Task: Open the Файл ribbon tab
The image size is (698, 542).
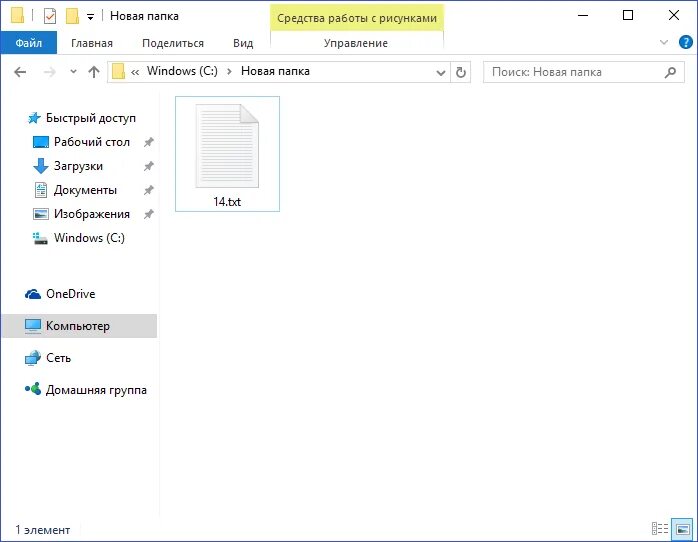Action: tap(28, 43)
